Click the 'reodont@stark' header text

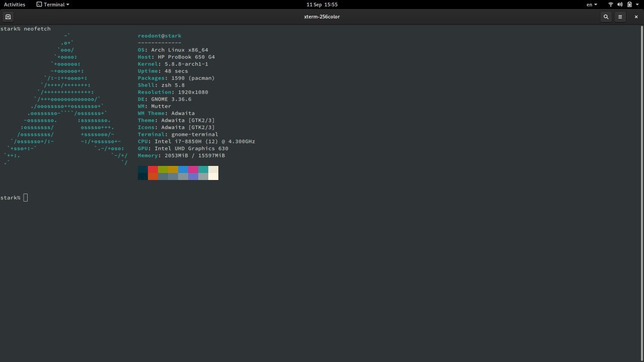(x=159, y=36)
